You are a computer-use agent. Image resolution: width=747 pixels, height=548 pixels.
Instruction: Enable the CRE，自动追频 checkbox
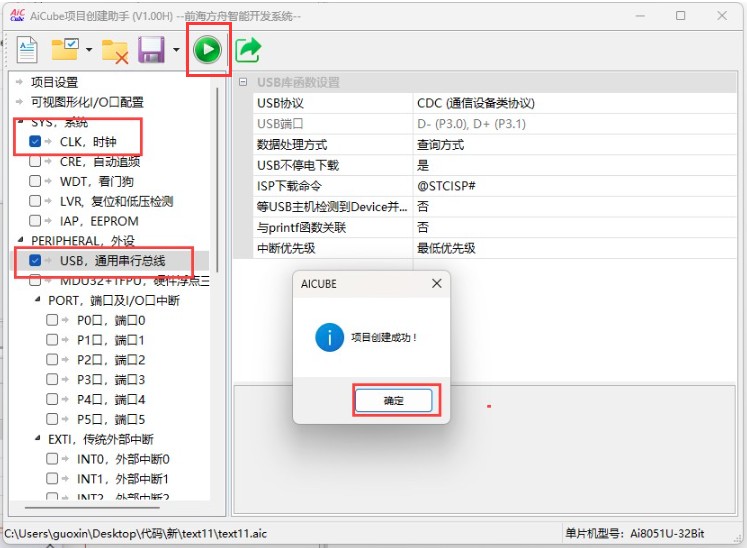pyautogui.click(x=35, y=162)
